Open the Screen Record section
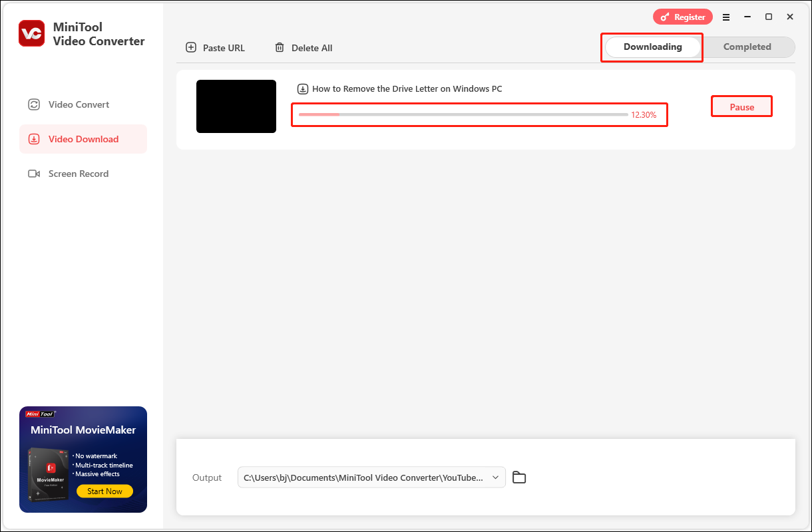The height and width of the screenshot is (532, 812). coord(83,174)
